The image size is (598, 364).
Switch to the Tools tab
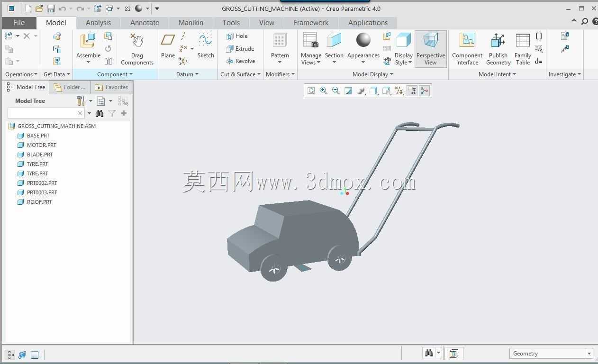click(231, 23)
